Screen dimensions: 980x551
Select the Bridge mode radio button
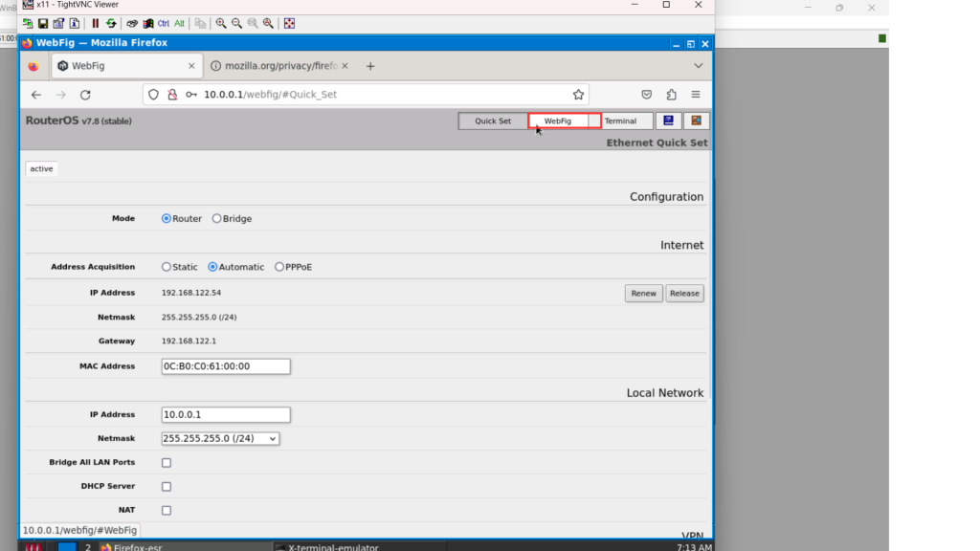pos(217,219)
